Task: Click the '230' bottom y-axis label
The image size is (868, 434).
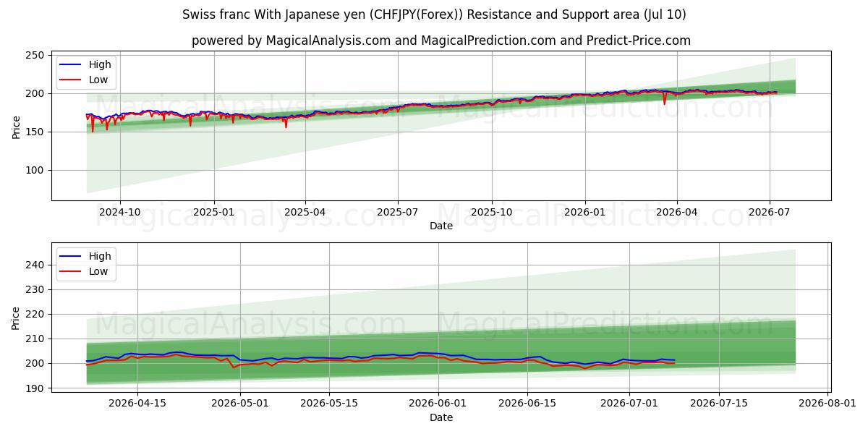Action: 36,290
